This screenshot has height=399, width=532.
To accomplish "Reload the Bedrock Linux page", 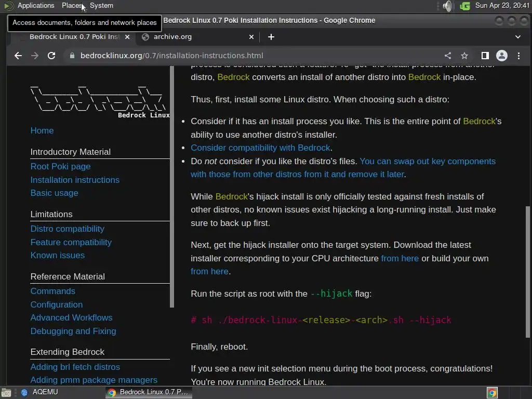I will (51, 56).
